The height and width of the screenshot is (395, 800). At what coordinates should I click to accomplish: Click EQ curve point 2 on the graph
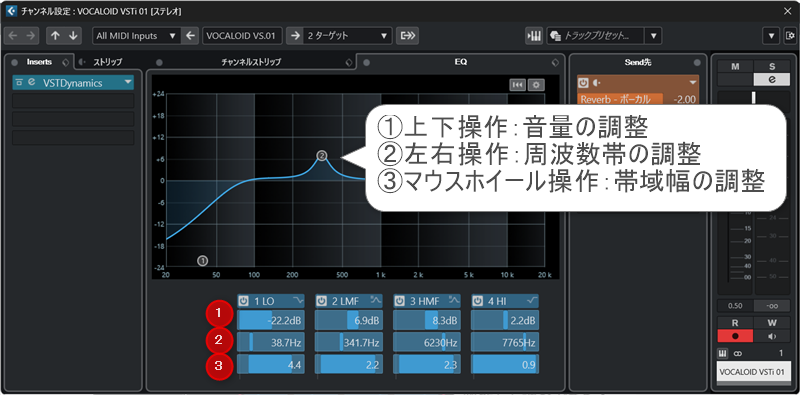click(321, 155)
